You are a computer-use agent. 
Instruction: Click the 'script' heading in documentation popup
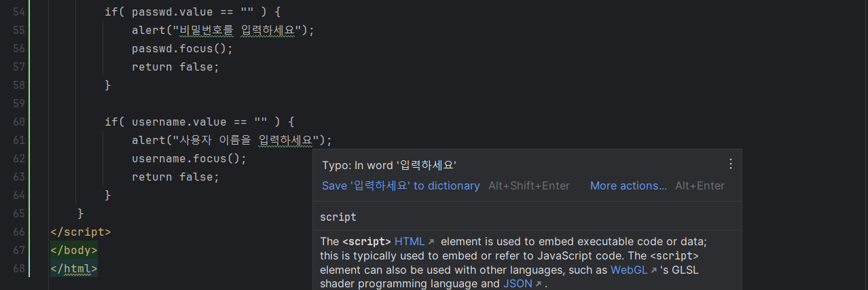[x=338, y=217]
